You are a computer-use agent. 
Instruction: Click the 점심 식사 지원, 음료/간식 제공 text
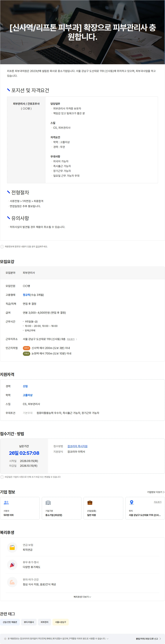coord(39,584)
